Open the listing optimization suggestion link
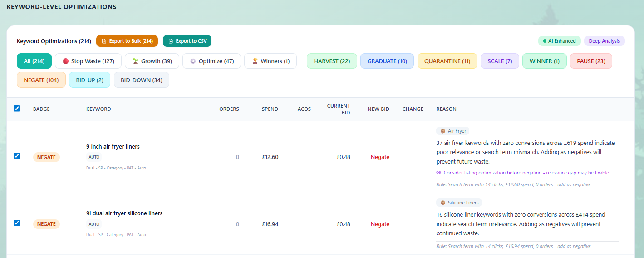The image size is (644, 258). (526, 173)
